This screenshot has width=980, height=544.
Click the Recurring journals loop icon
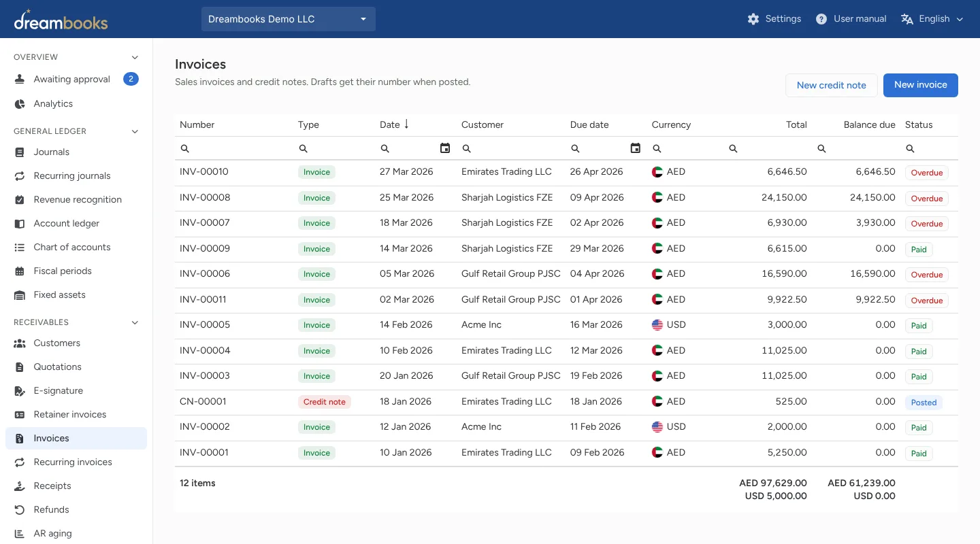coord(20,176)
